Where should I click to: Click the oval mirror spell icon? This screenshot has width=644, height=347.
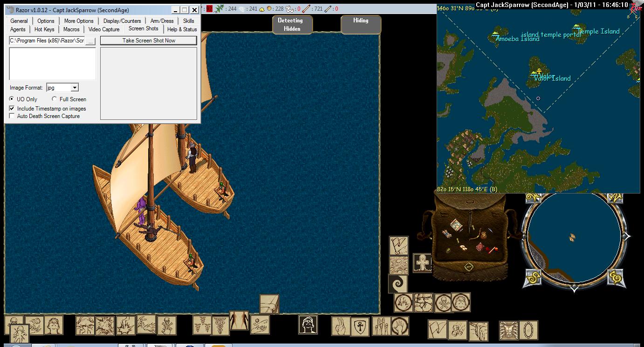(x=528, y=330)
